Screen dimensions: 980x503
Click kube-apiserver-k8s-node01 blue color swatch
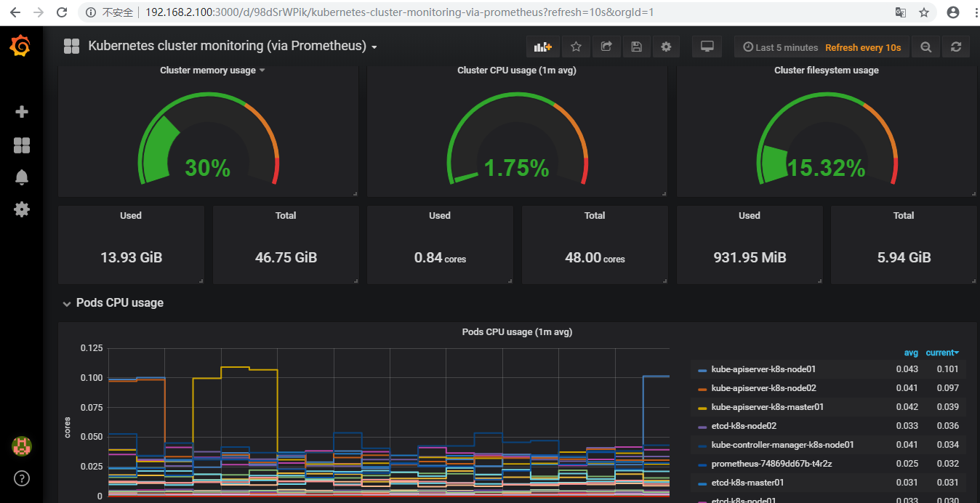702,370
